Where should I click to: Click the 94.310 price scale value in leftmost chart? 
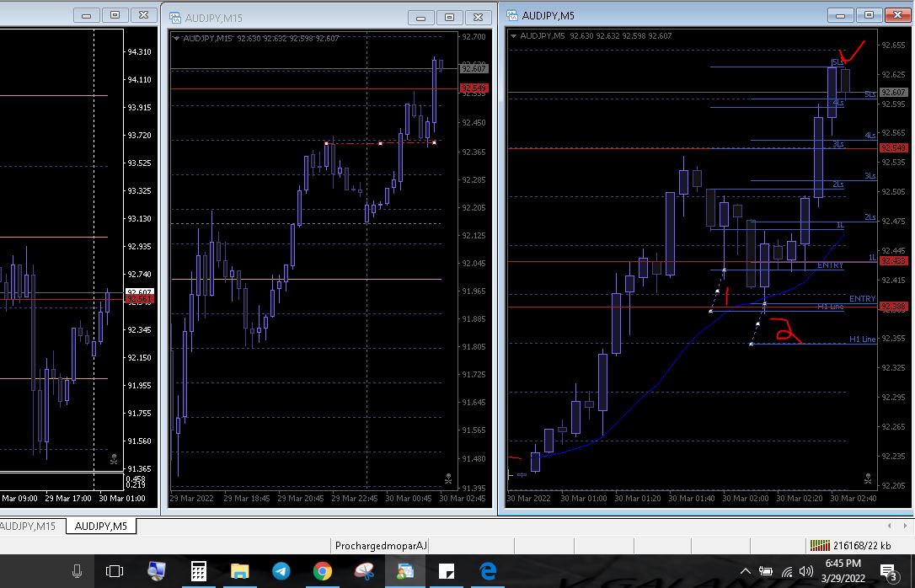pyautogui.click(x=140, y=52)
